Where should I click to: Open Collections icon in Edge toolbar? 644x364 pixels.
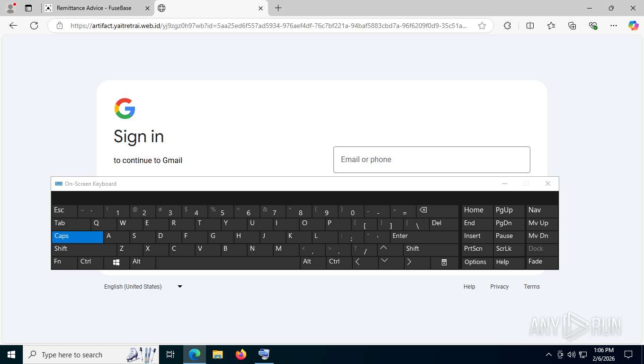572,26
